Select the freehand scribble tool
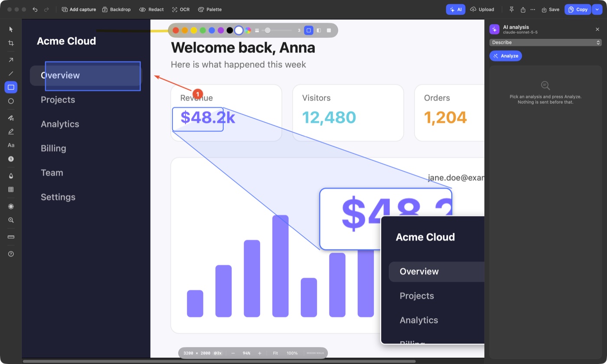The width and height of the screenshot is (607, 364). coord(11,118)
